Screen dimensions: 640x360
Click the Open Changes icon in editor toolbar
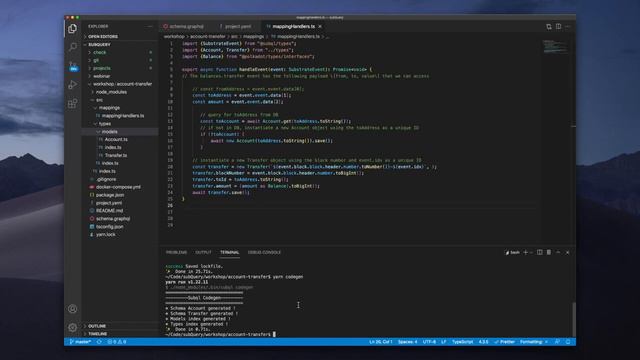(x=549, y=27)
